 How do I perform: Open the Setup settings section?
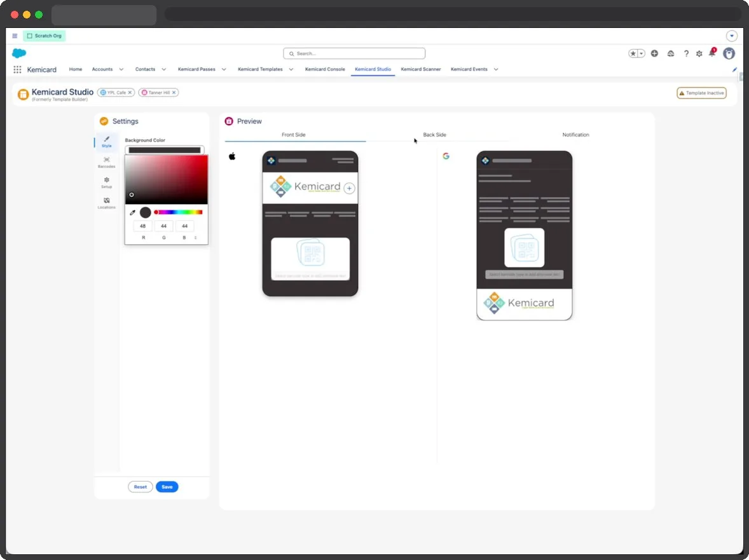click(x=107, y=183)
